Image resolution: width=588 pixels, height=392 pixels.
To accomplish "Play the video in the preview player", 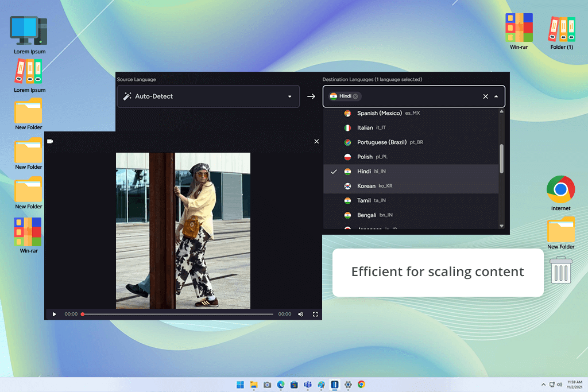I will click(55, 314).
